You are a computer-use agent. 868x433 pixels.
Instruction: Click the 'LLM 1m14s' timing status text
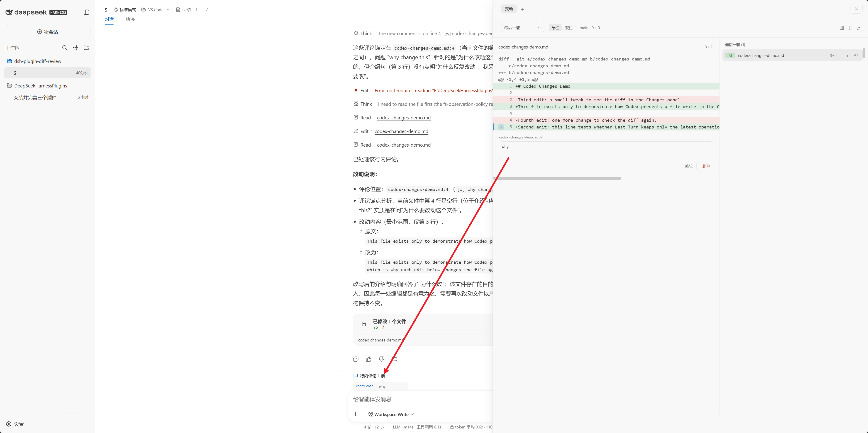pyautogui.click(x=403, y=427)
